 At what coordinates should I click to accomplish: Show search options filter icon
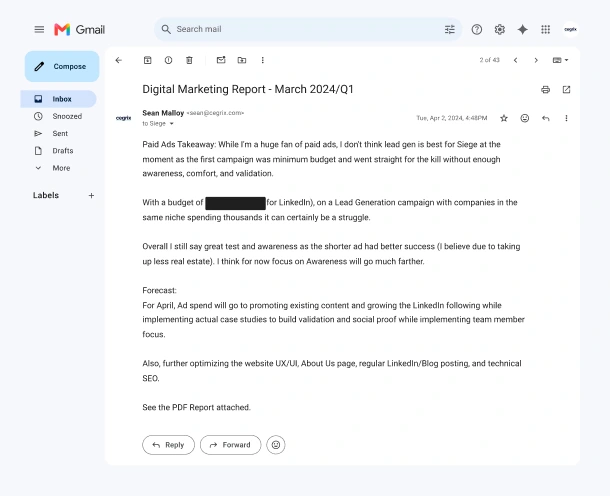pyautogui.click(x=450, y=29)
